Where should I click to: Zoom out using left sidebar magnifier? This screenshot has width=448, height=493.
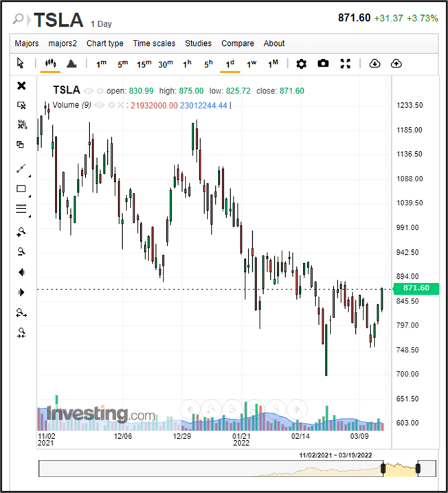21,251
